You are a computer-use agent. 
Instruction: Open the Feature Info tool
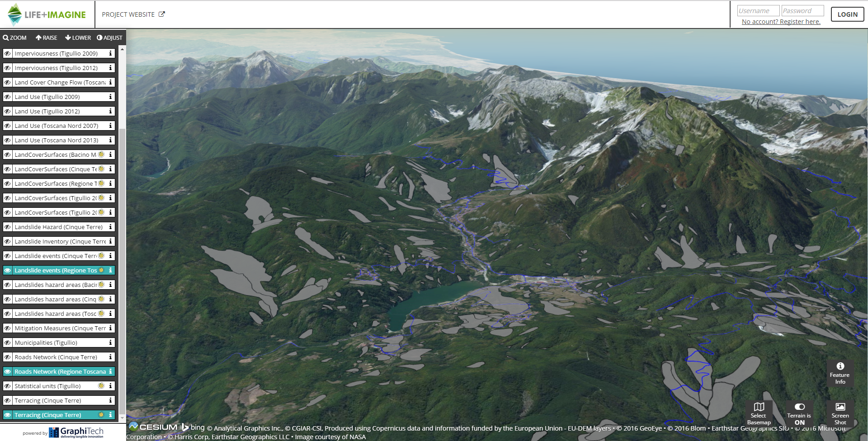click(840, 373)
